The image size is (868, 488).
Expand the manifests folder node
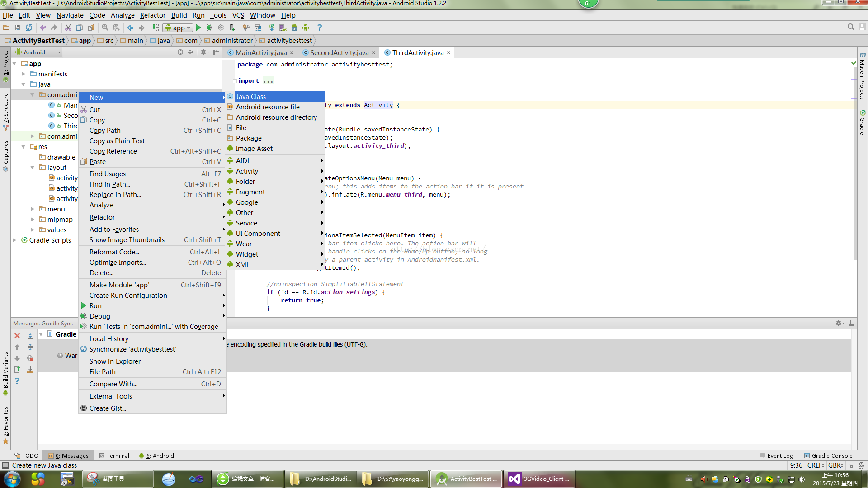(x=24, y=74)
